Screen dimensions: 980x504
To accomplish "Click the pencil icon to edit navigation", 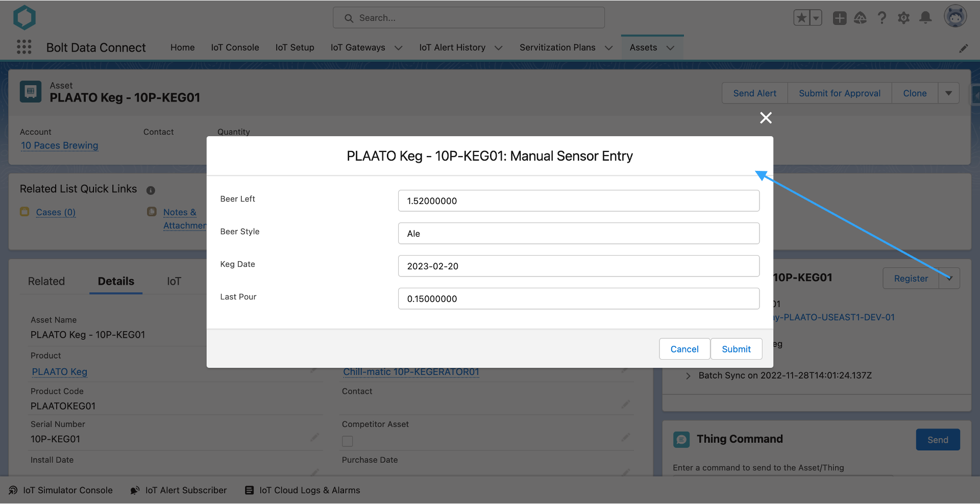I will 964,48.
